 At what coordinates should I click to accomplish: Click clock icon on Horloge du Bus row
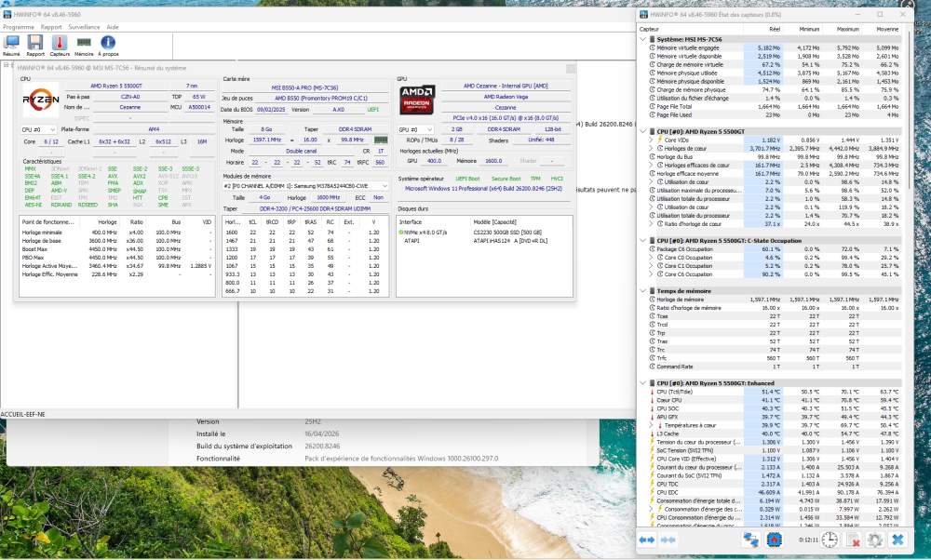[653, 157]
